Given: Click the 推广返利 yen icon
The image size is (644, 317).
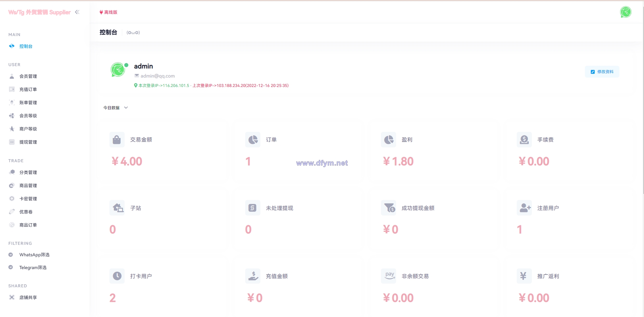Looking at the screenshot, I should (x=524, y=276).
